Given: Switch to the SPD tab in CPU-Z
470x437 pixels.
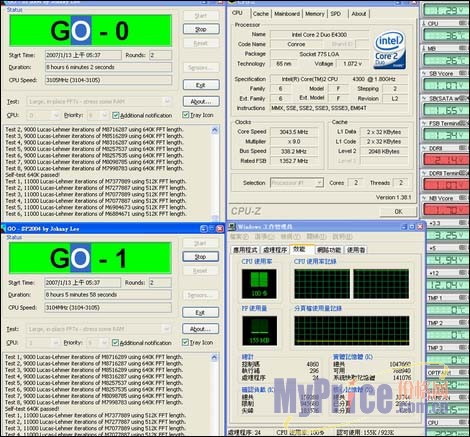Looking at the screenshot, I should point(336,14).
